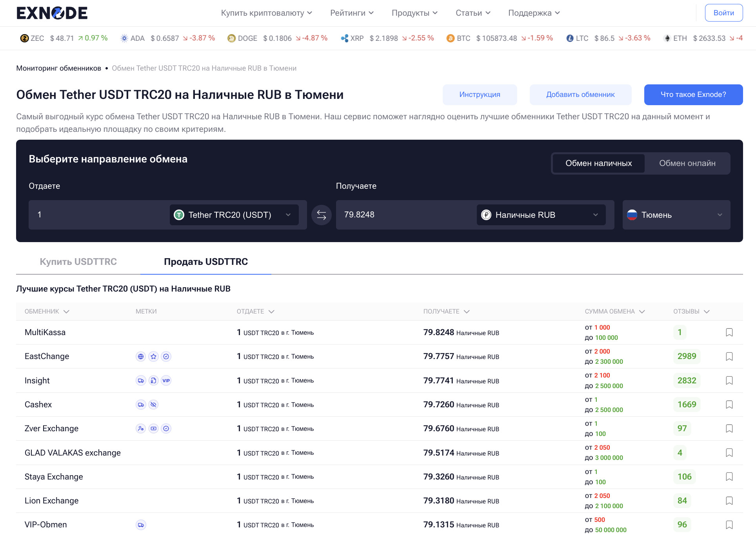756x547 pixels.
Task: Click the Добавить обменник button
Action: 580,95
